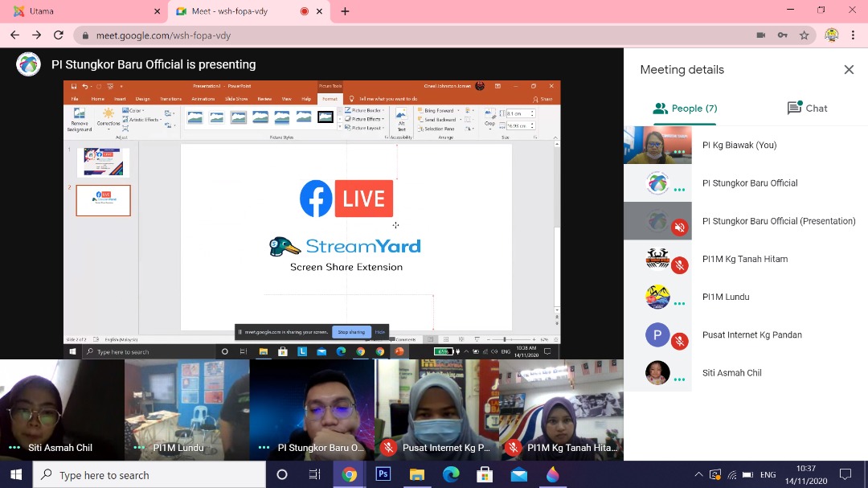Launch Photoshop from the taskbar
The height and width of the screenshot is (488, 868).
[383, 475]
